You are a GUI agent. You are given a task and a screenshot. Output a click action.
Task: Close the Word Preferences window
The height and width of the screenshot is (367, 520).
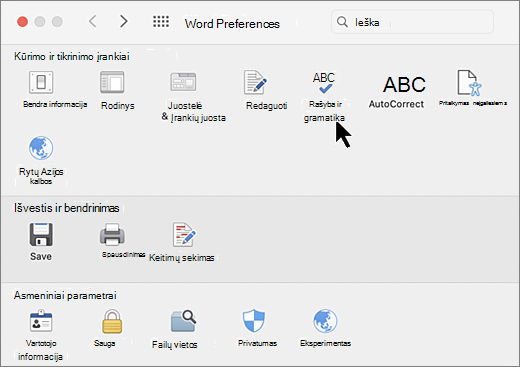23,22
